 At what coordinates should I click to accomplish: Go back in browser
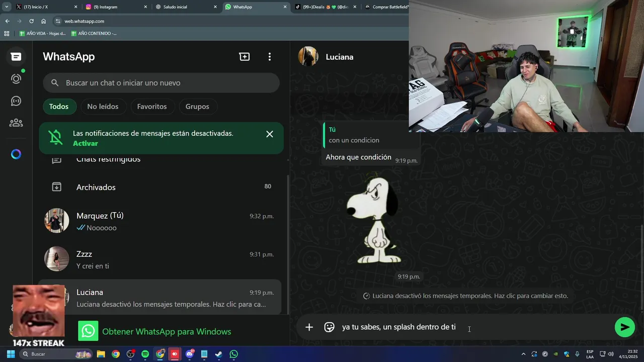pyautogui.click(x=7, y=21)
